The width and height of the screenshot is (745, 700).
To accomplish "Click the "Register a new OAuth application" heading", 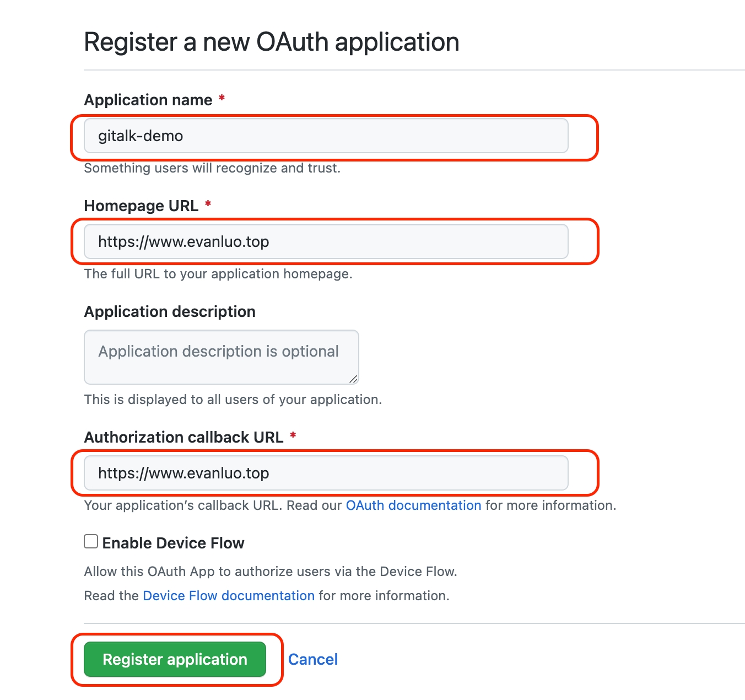I will [272, 42].
